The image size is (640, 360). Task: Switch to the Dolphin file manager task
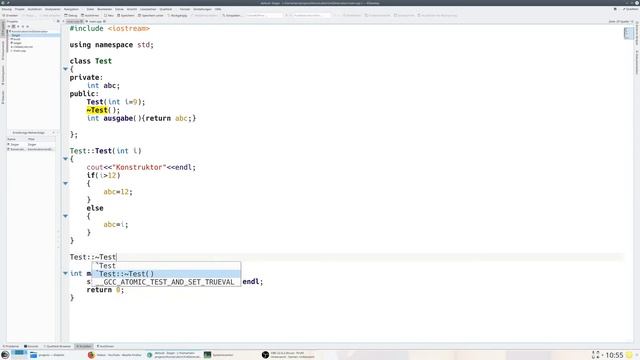pyautogui.click(x=47, y=355)
